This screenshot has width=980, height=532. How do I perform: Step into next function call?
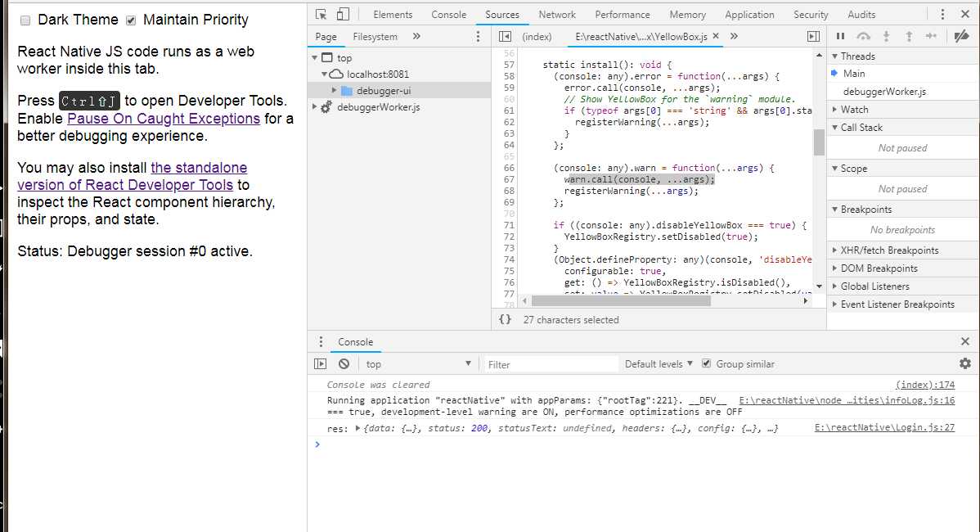point(886,36)
